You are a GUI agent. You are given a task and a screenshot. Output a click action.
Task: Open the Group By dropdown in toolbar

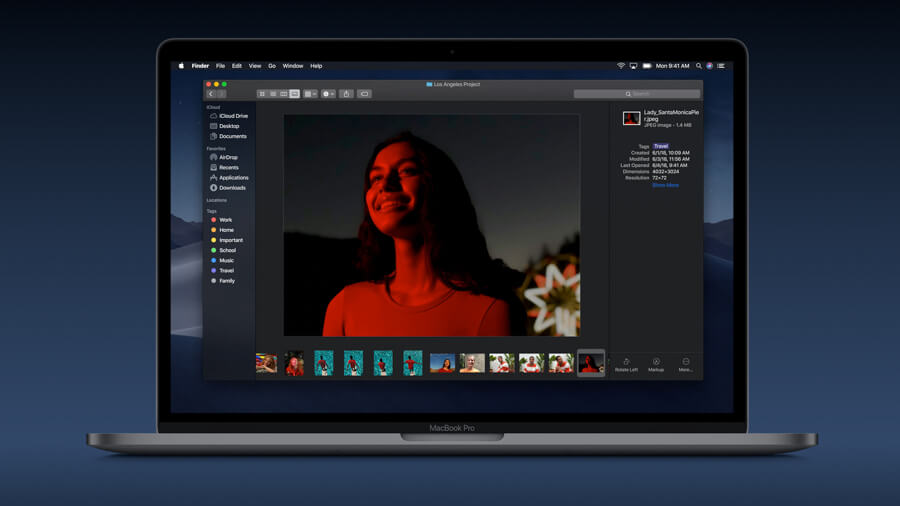(x=310, y=94)
